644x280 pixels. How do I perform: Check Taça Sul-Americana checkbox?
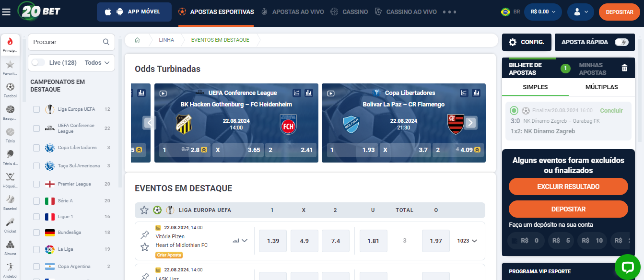tap(36, 166)
